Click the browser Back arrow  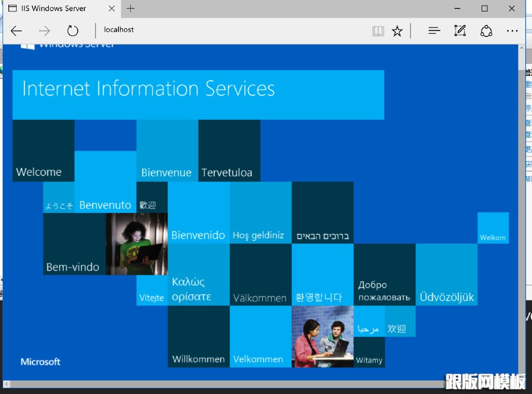tap(17, 31)
